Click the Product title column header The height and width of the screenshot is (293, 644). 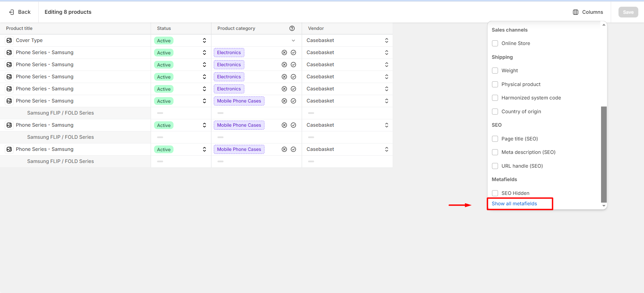tap(19, 29)
